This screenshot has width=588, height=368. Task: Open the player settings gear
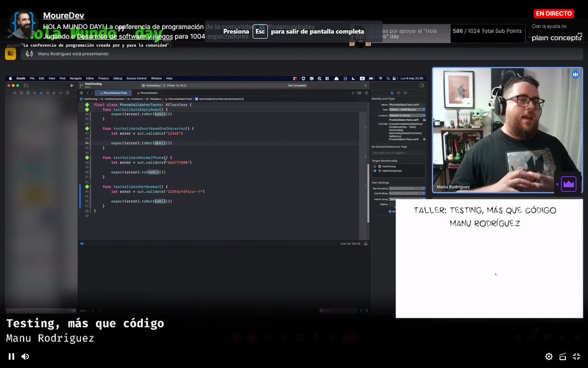coord(549,357)
